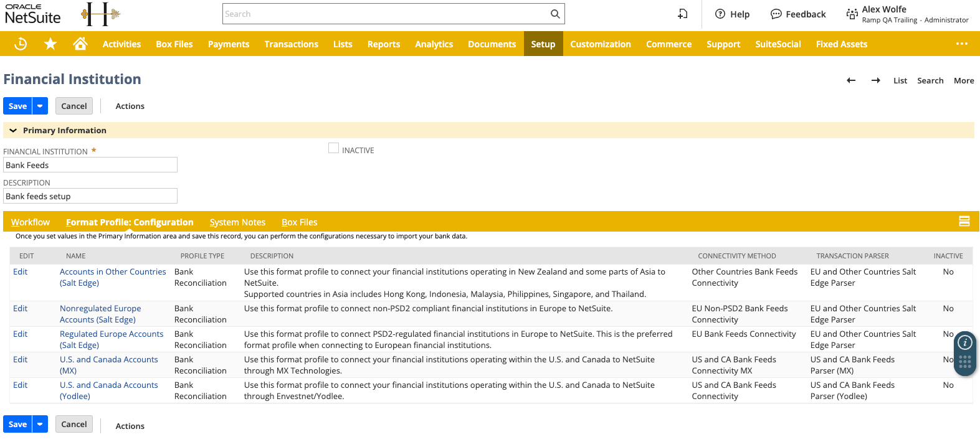Image resolution: width=980 pixels, height=447 pixels.
Task: Toggle the Inactive checkbox
Action: click(333, 148)
